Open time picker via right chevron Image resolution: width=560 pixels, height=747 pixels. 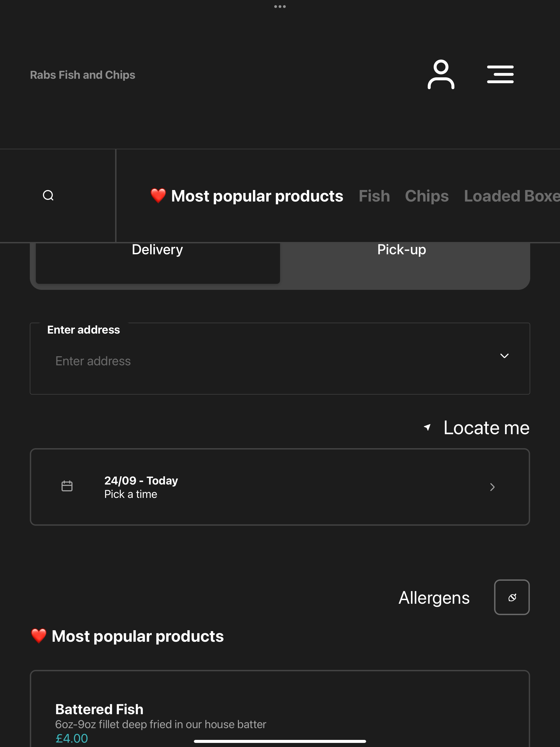[x=492, y=487]
